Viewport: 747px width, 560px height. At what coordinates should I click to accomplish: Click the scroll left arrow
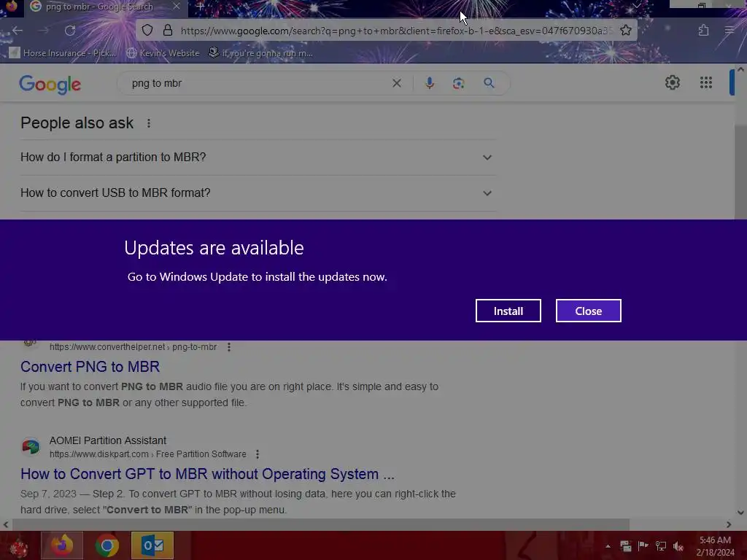pos(6,524)
